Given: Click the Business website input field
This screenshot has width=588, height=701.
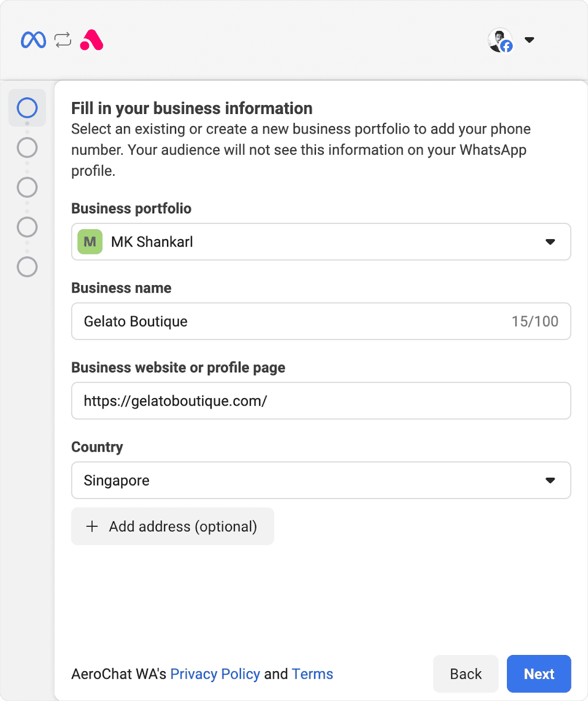Looking at the screenshot, I should 321,401.
